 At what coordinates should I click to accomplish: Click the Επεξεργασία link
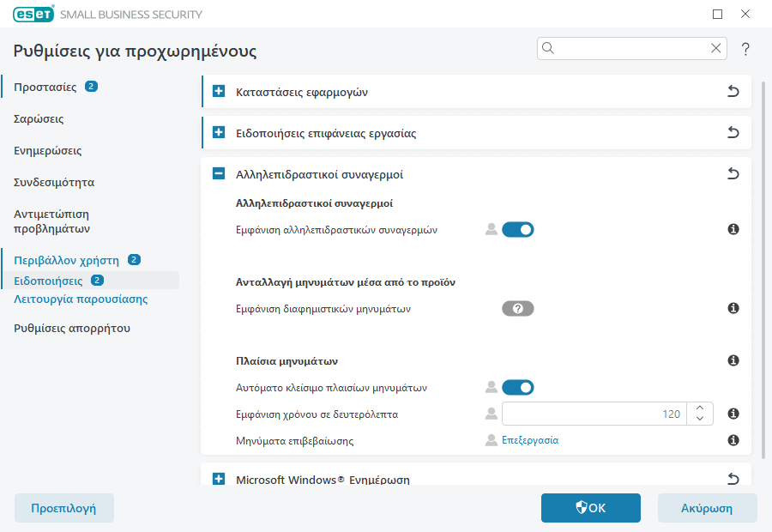pyautogui.click(x=530, y=440)
